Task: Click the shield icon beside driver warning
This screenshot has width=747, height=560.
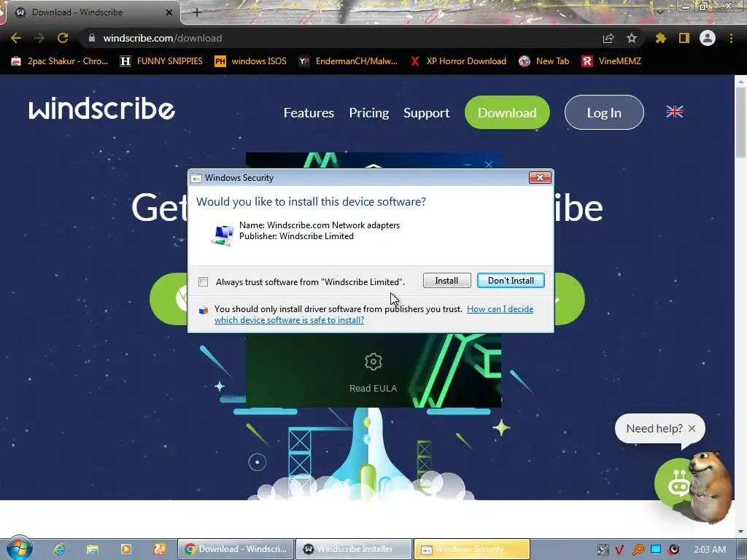Action: (204, 310)
